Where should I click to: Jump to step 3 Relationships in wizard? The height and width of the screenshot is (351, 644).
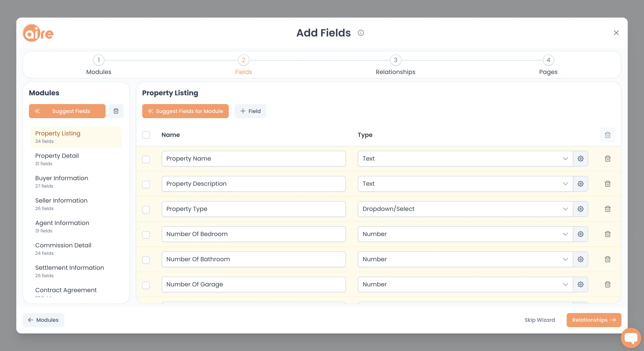(395, 65)
